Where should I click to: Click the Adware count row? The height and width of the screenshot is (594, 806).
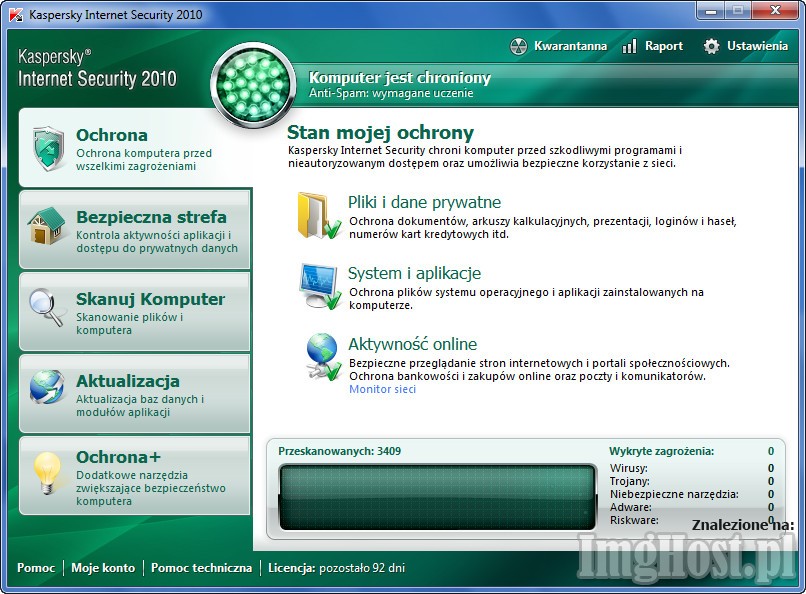coord(691,507)
